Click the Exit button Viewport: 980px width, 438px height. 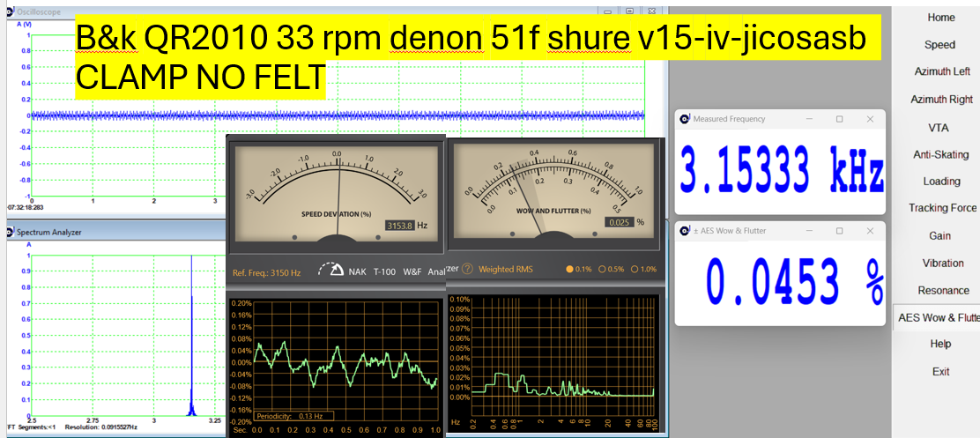pyautogui.click(x=940, y=372)
